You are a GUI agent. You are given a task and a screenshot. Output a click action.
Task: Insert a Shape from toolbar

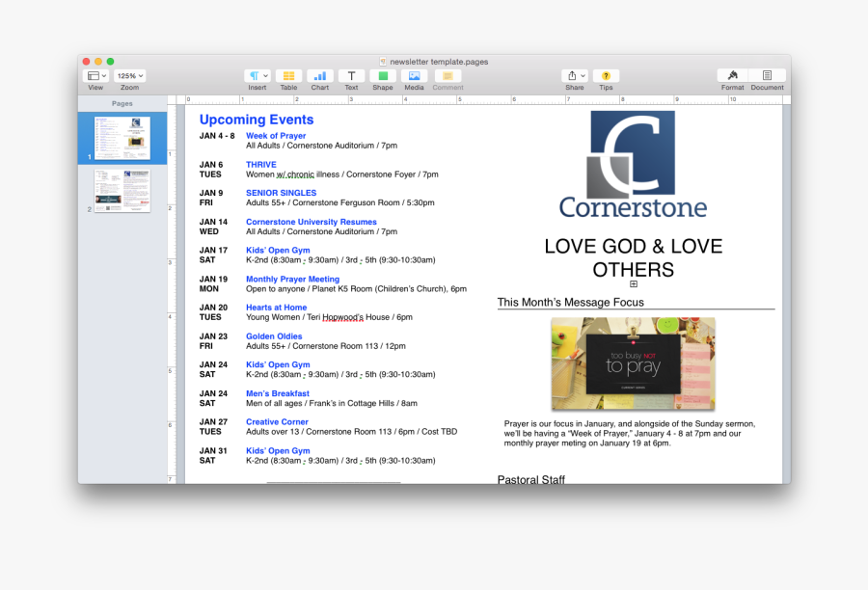click(383, 76)
